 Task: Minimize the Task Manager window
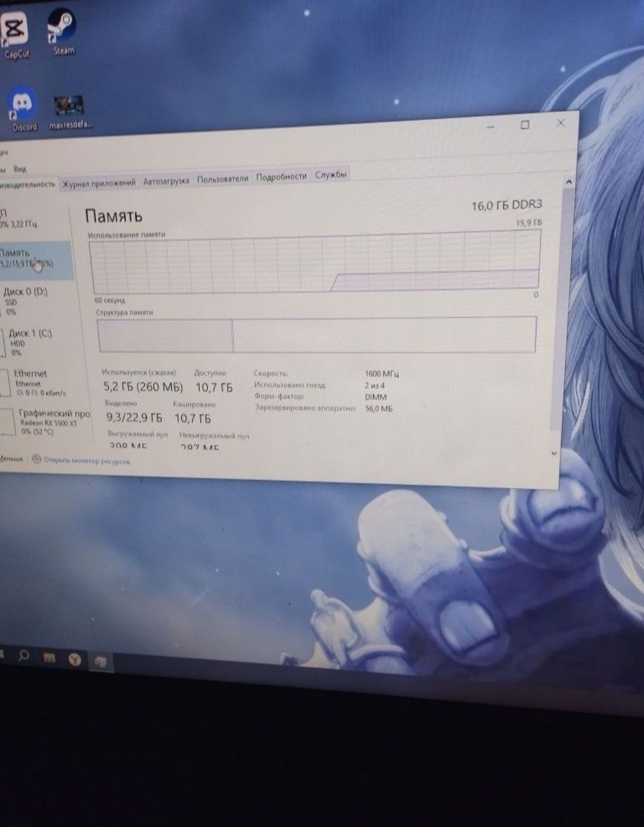tap(490, 126)
